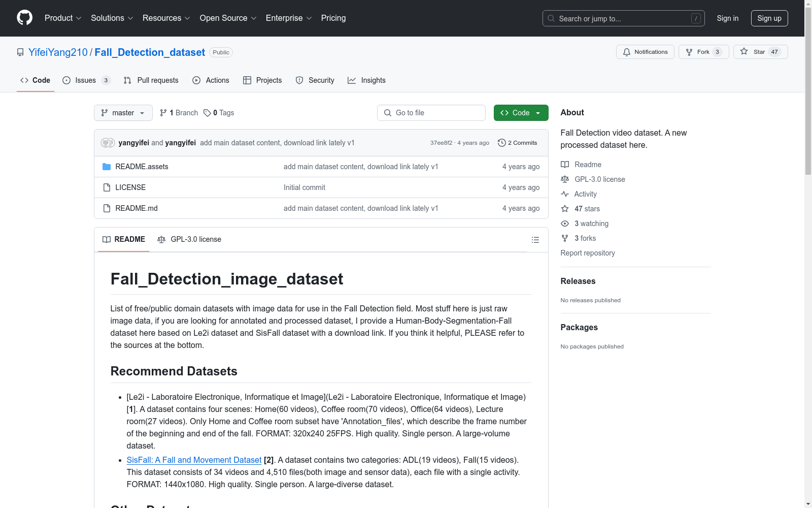
Task: Switch to the Pull requests tab
Action: [x=151, y=80]
